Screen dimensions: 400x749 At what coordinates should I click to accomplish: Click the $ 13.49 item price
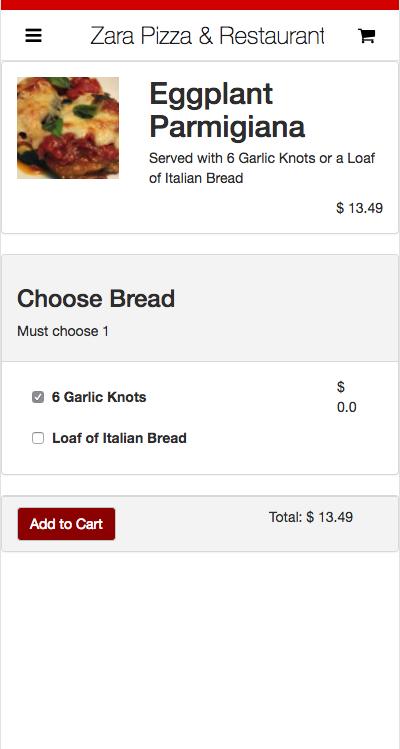(359, 208)
